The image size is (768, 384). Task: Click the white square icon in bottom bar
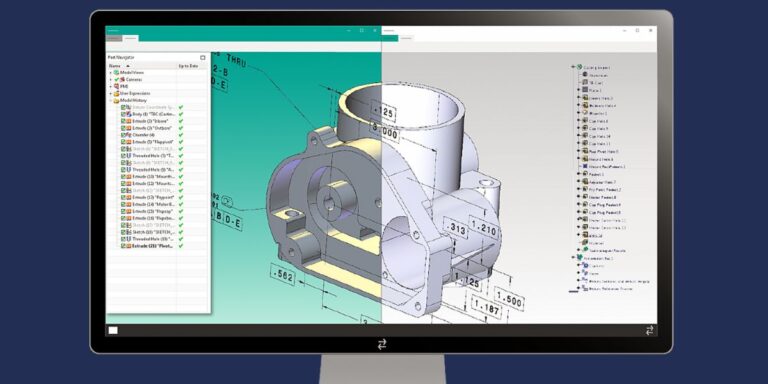[113, 330]
